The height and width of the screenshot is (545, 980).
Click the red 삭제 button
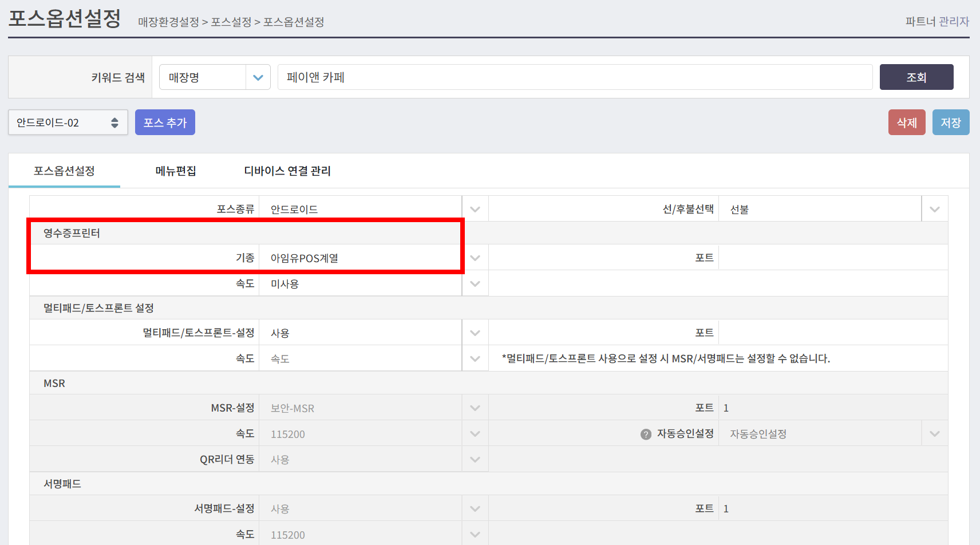click(x=907, y=123)
